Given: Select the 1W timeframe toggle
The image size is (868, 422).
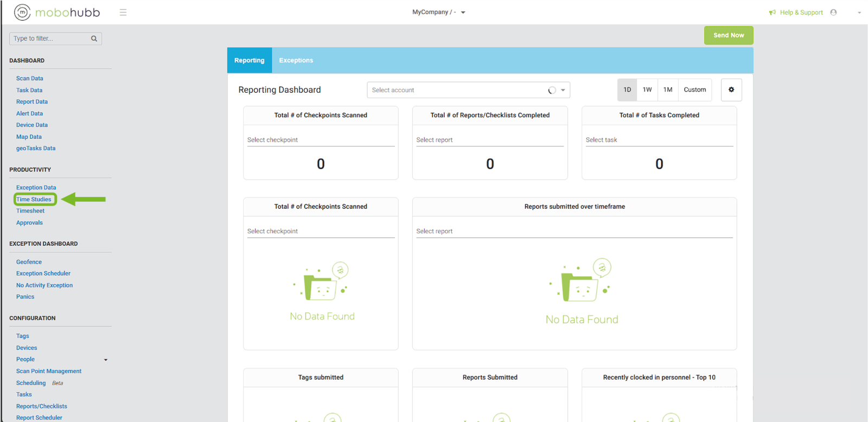Looking at the screenshot, I should pos(647,90).
